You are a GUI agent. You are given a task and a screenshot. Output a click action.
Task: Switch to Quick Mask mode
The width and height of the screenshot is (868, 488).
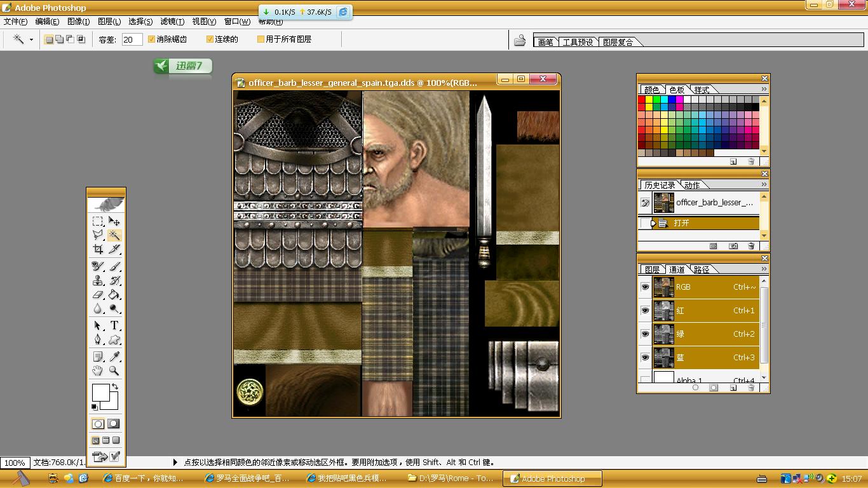[114, 424]
